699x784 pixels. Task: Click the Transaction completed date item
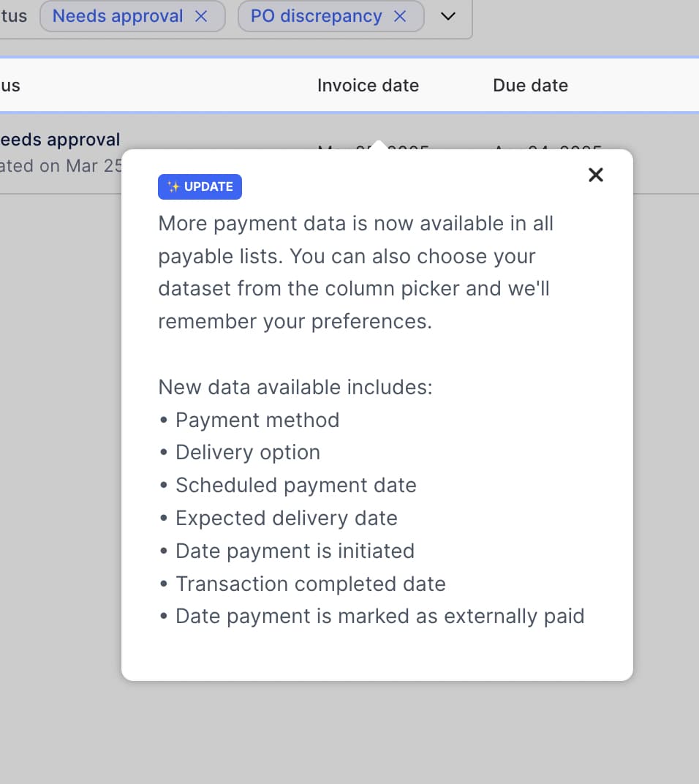[x=310, y=584]
